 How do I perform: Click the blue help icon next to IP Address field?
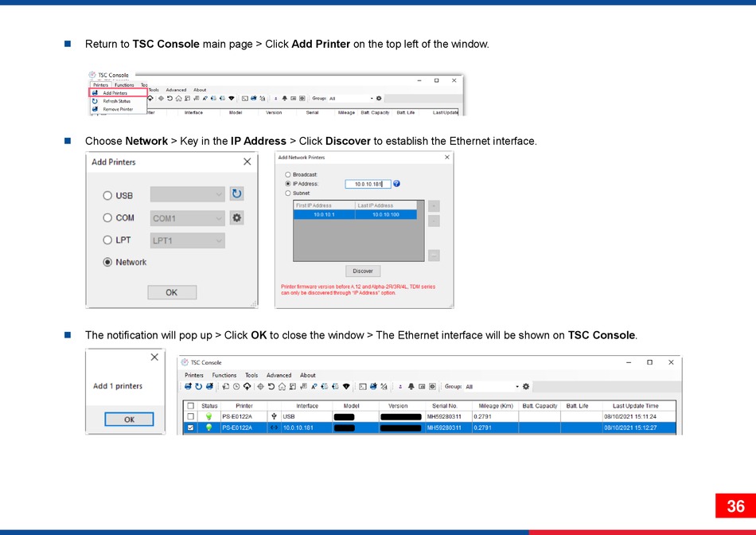pos(396,184)
